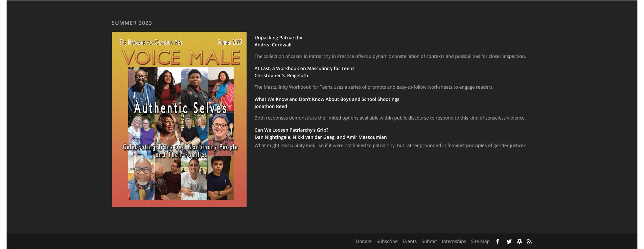Viewport: 644px width, 249px height.
Task: Select the Masculinity Workbook for Teens summary text
Action: (374, 87)
